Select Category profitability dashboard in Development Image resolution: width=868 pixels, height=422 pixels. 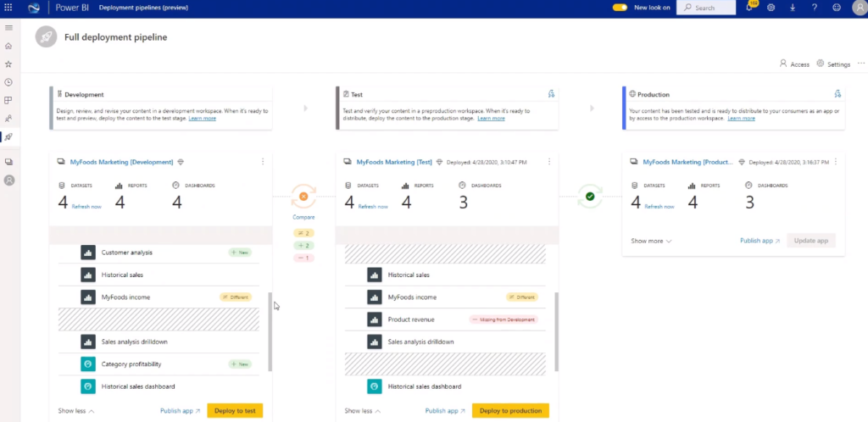pos(159,364)
